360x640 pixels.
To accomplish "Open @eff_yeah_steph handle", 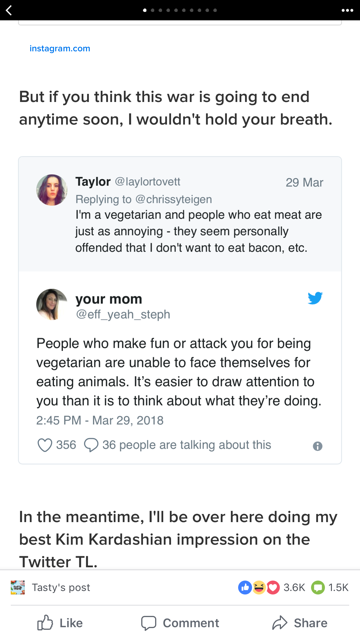I will click(x=123, y=315).
